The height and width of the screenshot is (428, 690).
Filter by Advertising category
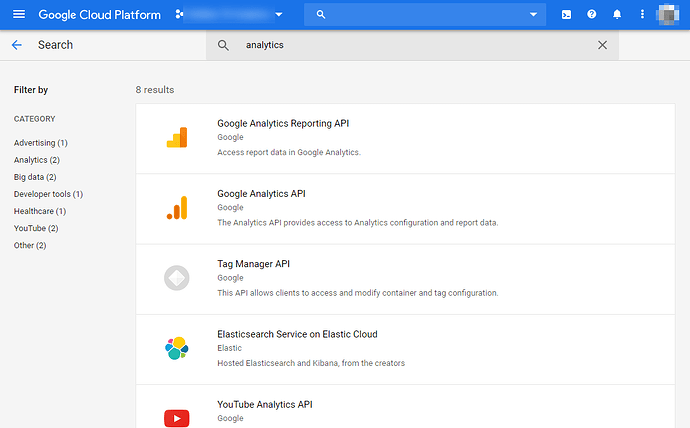[40, 143]
